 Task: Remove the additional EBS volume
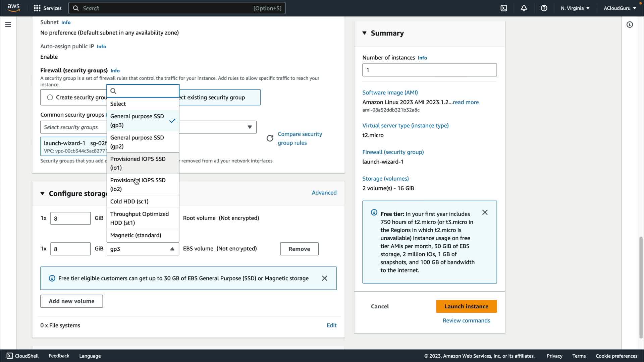[x=299, y=249]
